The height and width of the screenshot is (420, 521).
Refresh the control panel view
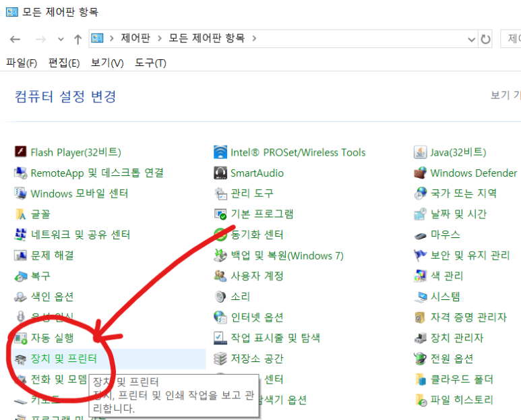click(485, 39)
